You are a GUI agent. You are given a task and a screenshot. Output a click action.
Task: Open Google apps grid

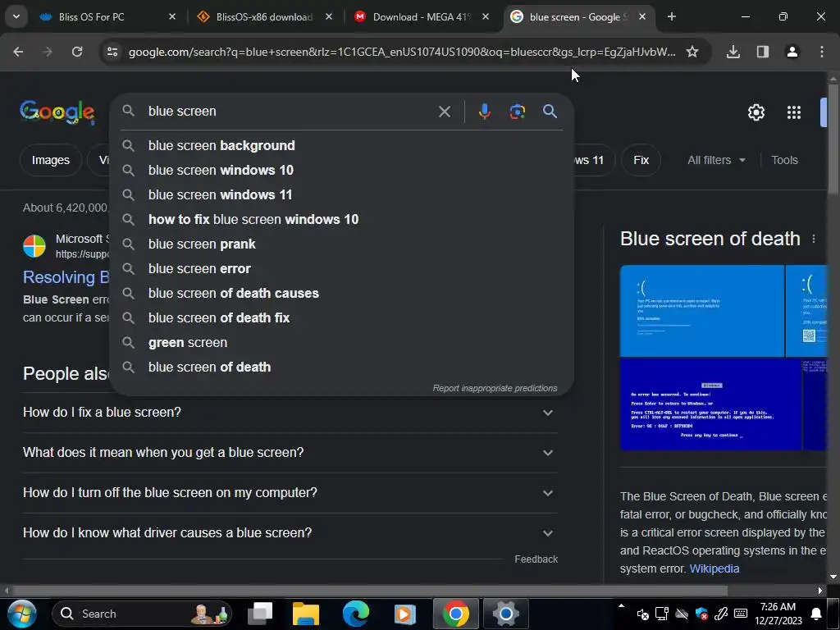793,112
